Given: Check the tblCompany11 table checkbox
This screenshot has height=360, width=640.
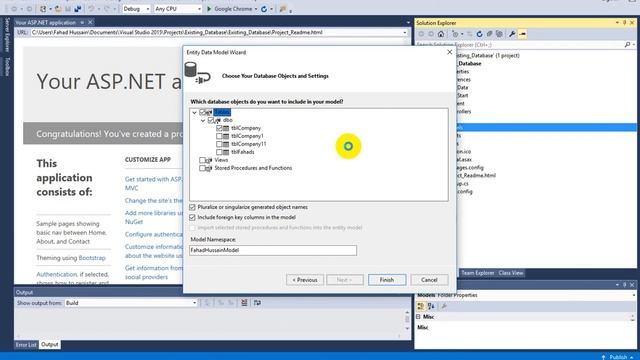Looking at the screenshot, I should (x=219, y=144).
